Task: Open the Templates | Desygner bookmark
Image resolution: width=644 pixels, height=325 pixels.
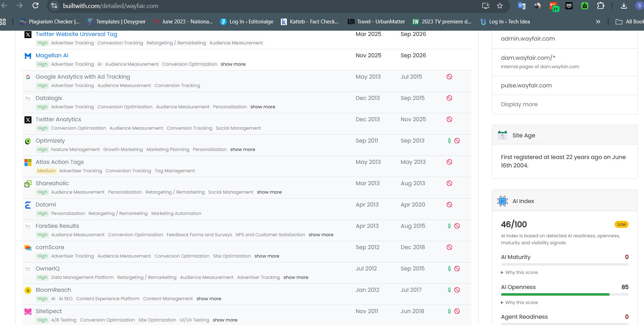Action: [x=116, y=22]
